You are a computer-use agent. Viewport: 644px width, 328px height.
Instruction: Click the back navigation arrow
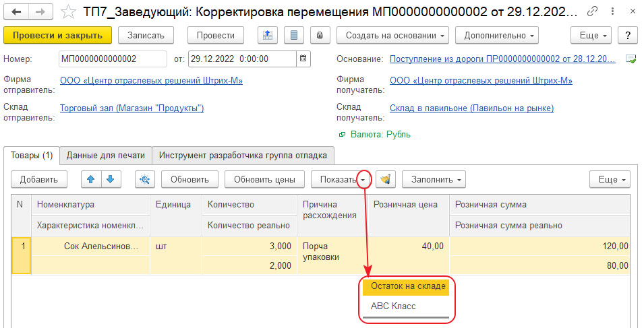tap(16, 11)
